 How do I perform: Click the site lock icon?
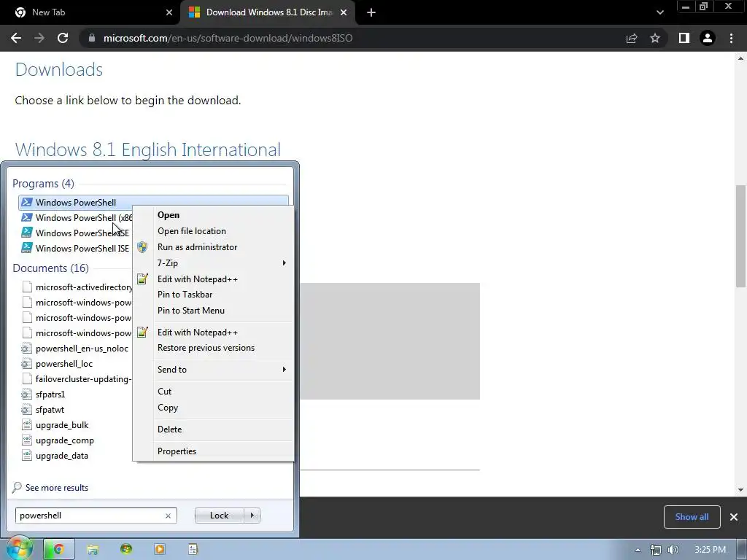[92, 38]
